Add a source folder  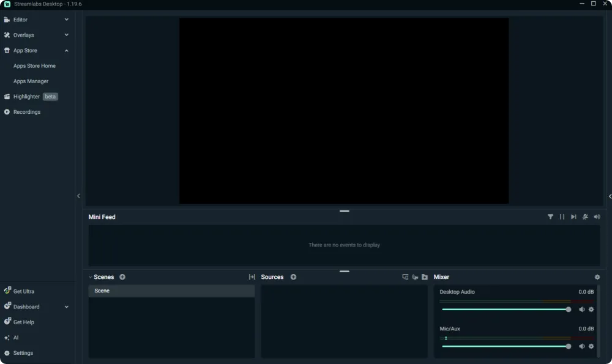pos(425,277)
